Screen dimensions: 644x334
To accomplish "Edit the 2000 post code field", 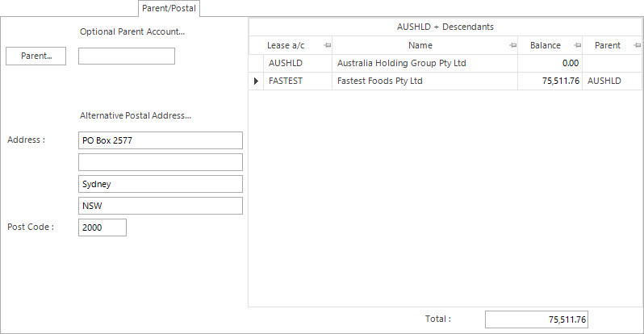I will click(102, 228).
